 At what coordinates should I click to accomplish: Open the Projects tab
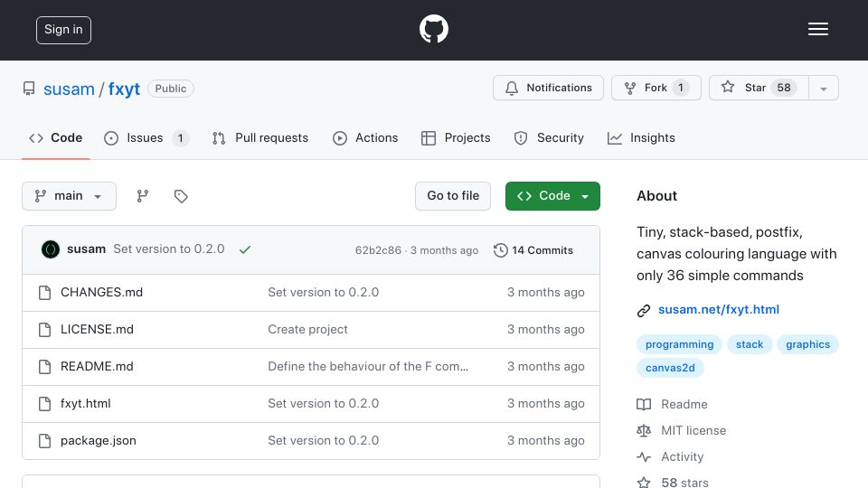pos(456,137)
